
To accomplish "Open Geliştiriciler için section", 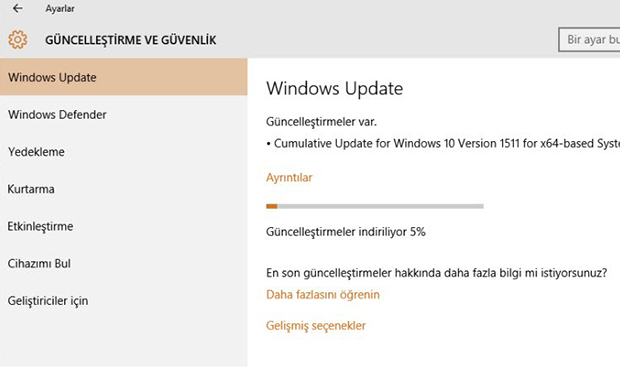I will [x=124, y=301].
